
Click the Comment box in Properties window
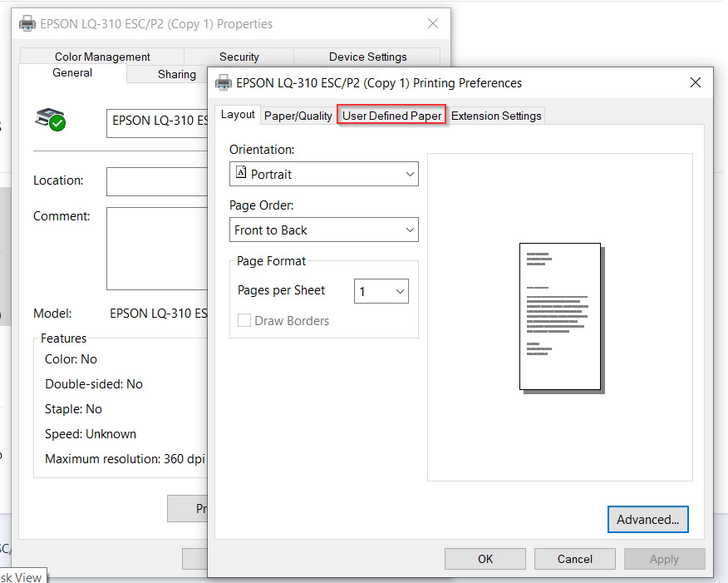click(157, 249)
